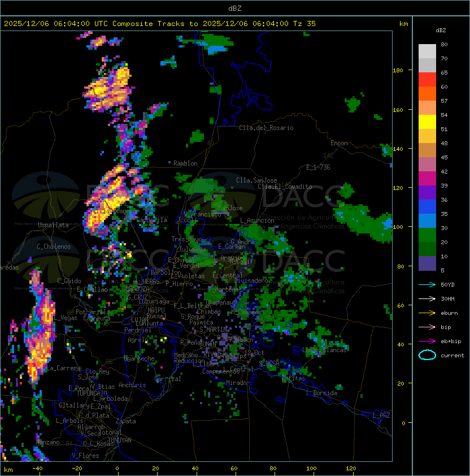Click the 'Capdevila' map label
Viewport: 470px width, 476px height.
pyautogui.click(x=151, y=219)
